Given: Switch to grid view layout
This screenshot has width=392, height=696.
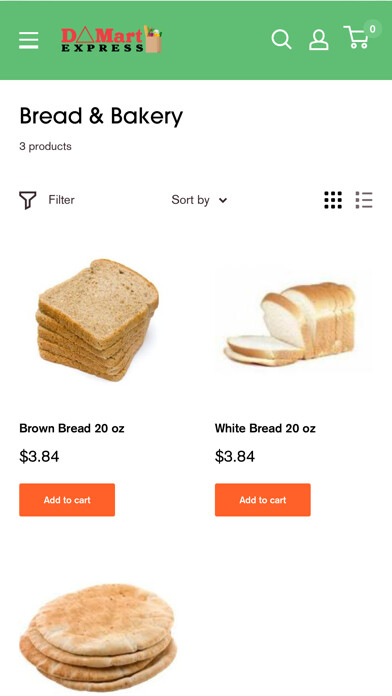Looking at the screenshot, I should pos(333,200).
